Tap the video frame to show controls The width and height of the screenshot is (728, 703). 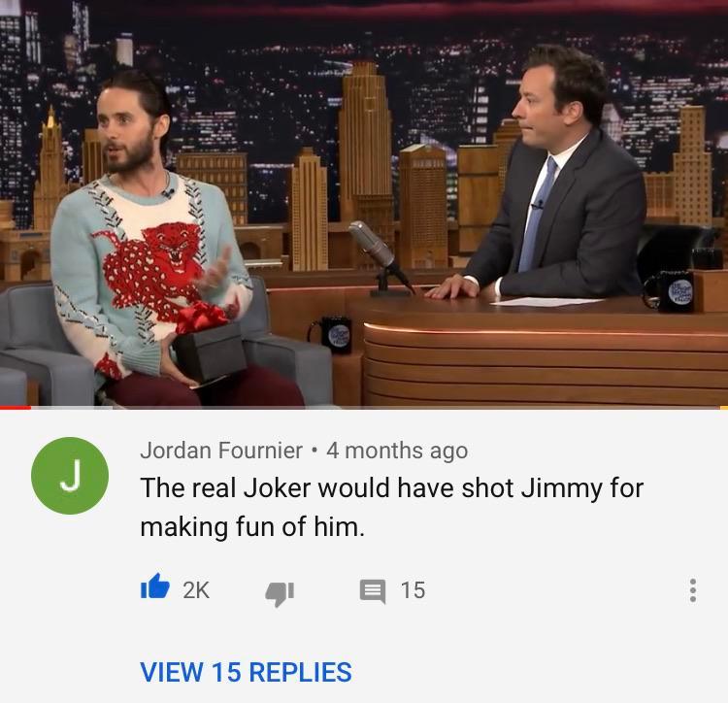[364, 203]
